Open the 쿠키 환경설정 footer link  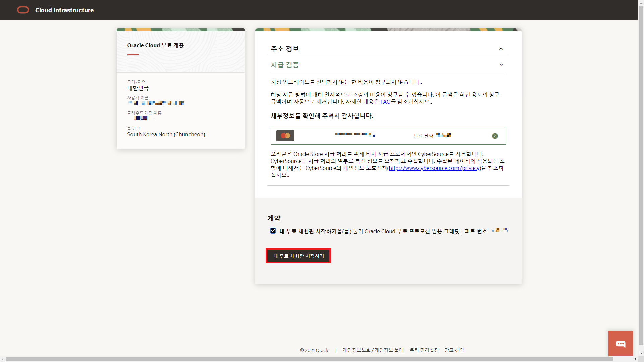(x=424, y=350)
